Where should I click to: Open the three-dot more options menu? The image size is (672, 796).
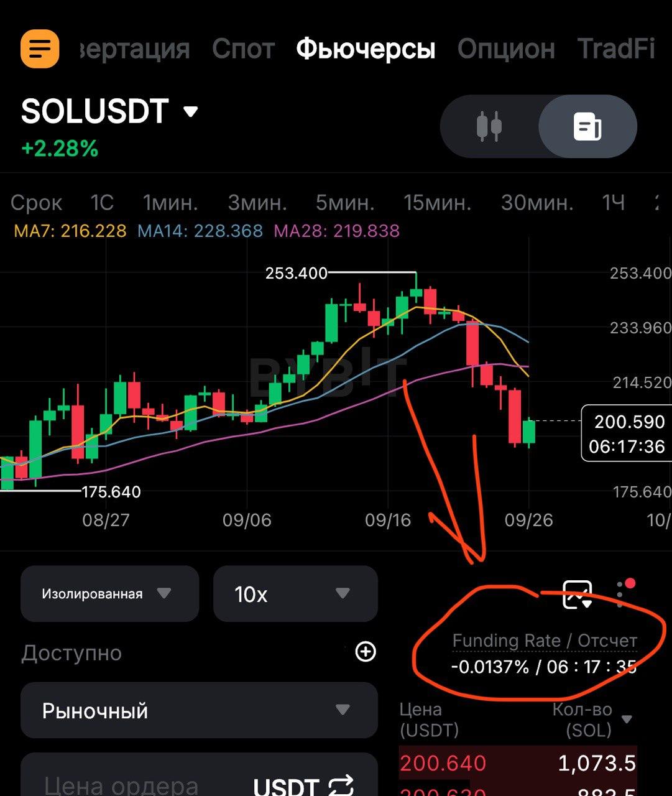click(x=622, y=594)
